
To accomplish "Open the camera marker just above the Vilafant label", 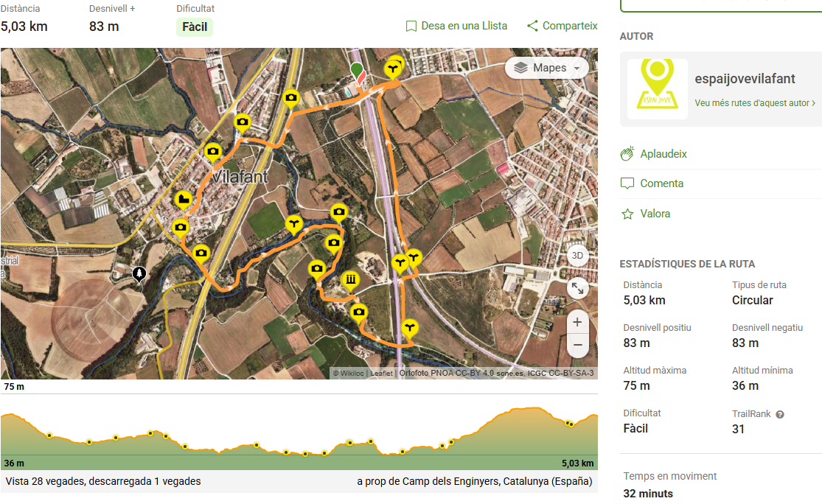I will click(x=212, y=152).
